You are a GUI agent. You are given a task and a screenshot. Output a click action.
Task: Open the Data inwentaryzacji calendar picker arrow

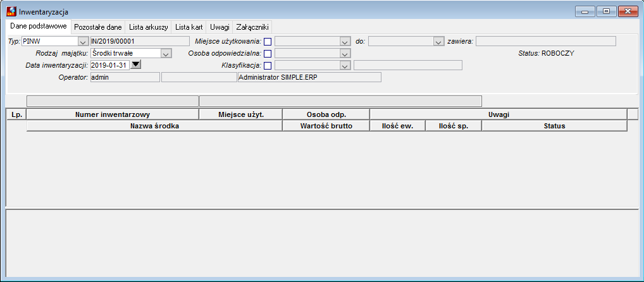(135, 64)
